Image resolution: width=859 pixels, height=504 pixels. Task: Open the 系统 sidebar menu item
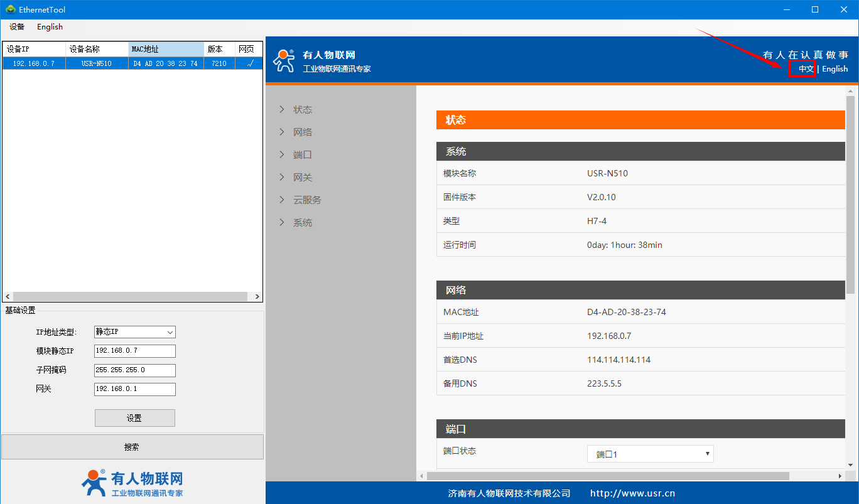(x=302, y=223)
